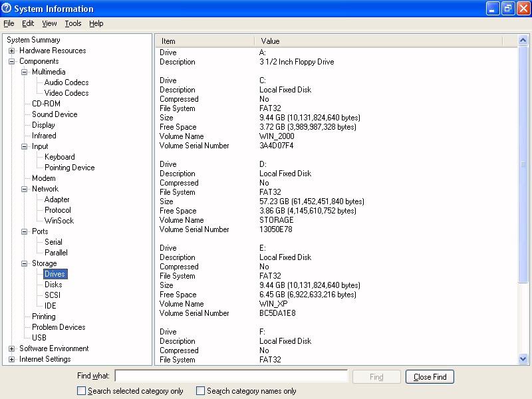Collapse the Components tree node
532x399 pixels.
(x=12, y=61)
